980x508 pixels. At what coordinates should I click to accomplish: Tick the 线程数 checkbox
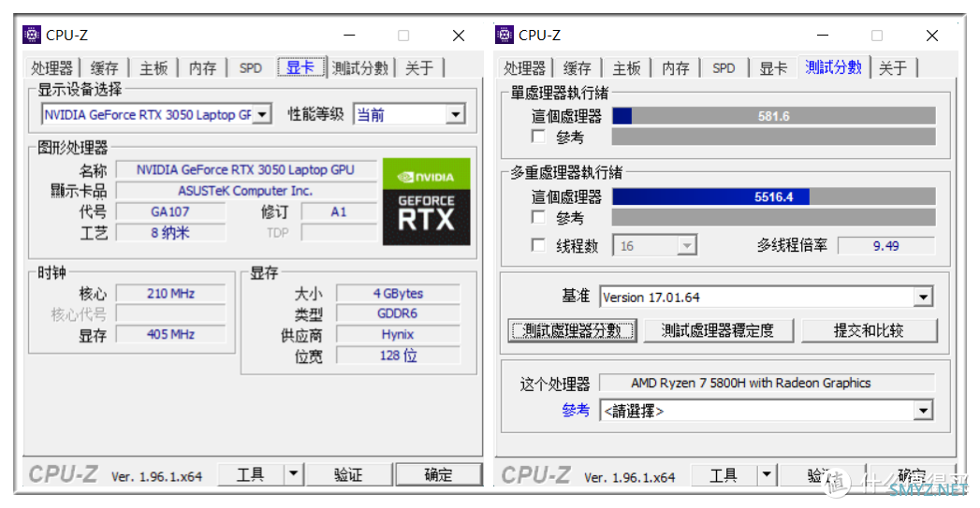tap(537, 245)
